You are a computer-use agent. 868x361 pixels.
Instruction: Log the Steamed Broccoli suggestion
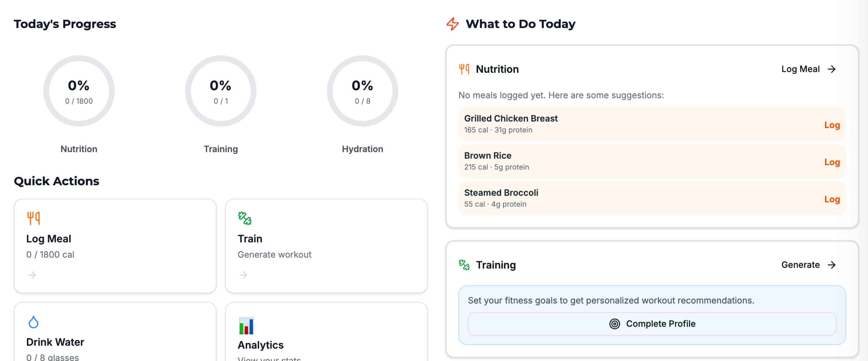pyautogui.click(x=832, y=199)
